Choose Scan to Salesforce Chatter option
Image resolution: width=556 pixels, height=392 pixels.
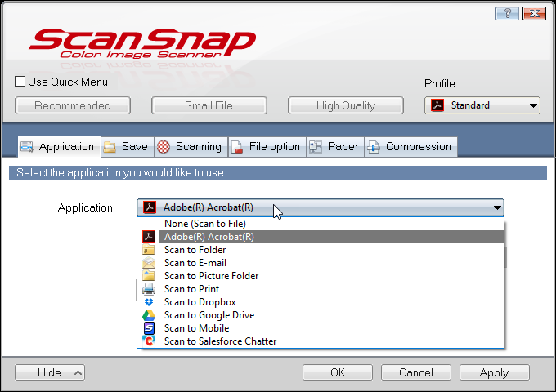321,341
